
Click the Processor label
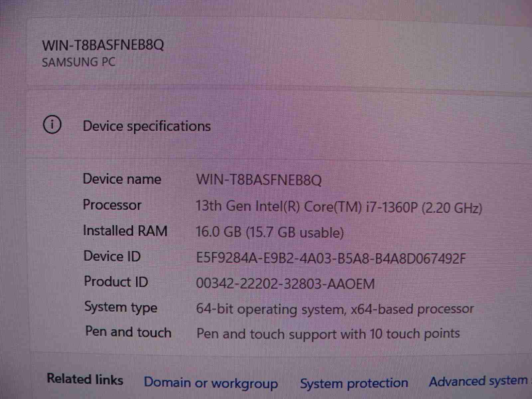112,205
